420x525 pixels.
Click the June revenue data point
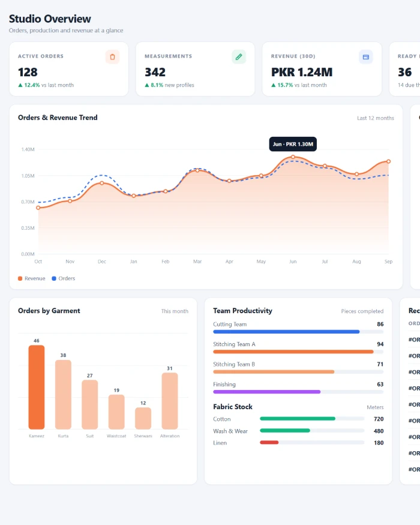tap(293, 157)
